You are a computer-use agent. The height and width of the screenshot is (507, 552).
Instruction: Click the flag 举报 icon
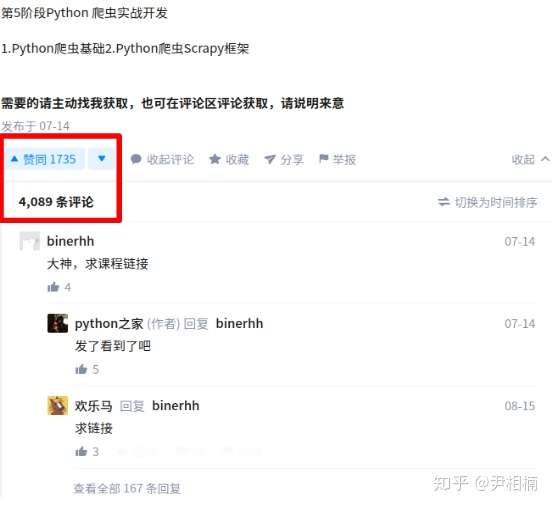pos(324,159)
